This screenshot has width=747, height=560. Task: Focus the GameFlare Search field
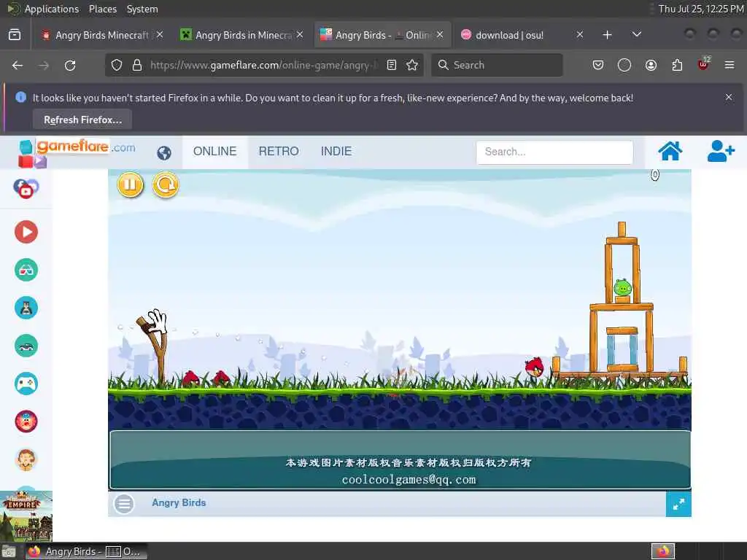tap(554, 152)
